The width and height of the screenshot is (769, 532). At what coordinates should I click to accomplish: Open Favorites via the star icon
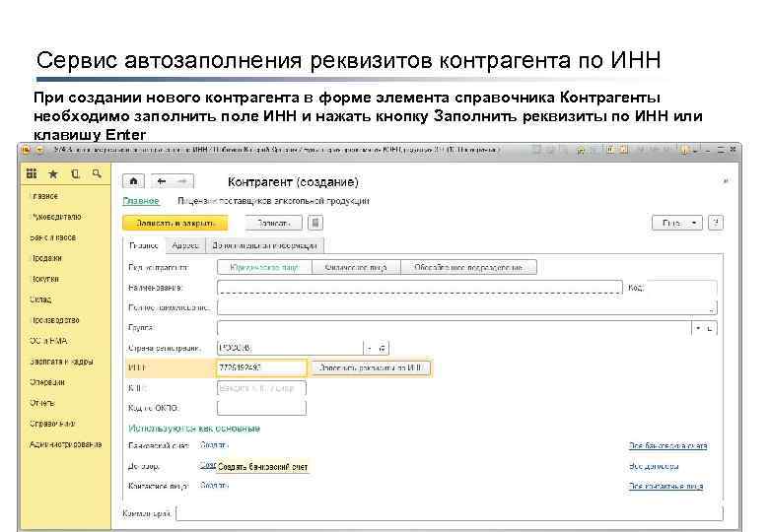[x=53, y=174]
